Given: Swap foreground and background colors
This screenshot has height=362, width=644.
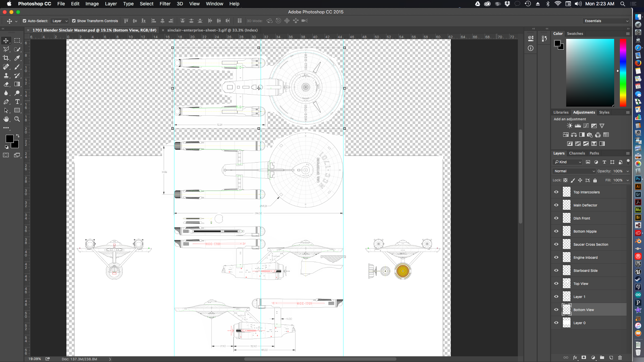Looking at the screenshot, I should click(17, 136).
